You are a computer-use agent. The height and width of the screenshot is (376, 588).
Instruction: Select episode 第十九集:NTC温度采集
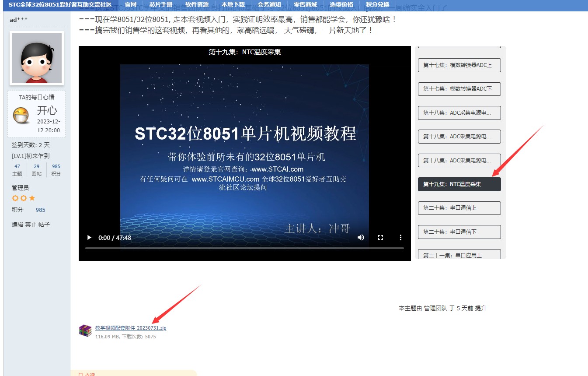point(459,184)
